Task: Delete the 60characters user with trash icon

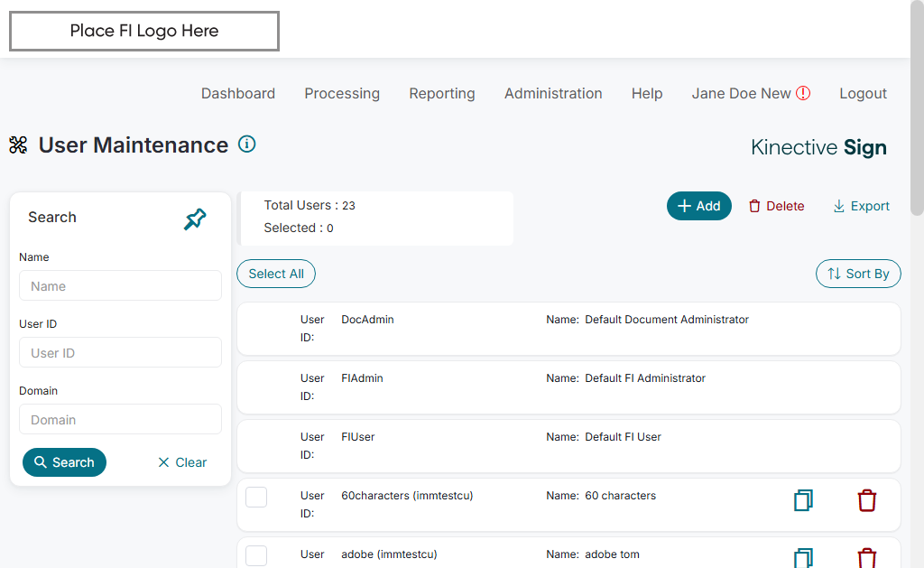Action: pyautogui.click(x=866, y=500)
